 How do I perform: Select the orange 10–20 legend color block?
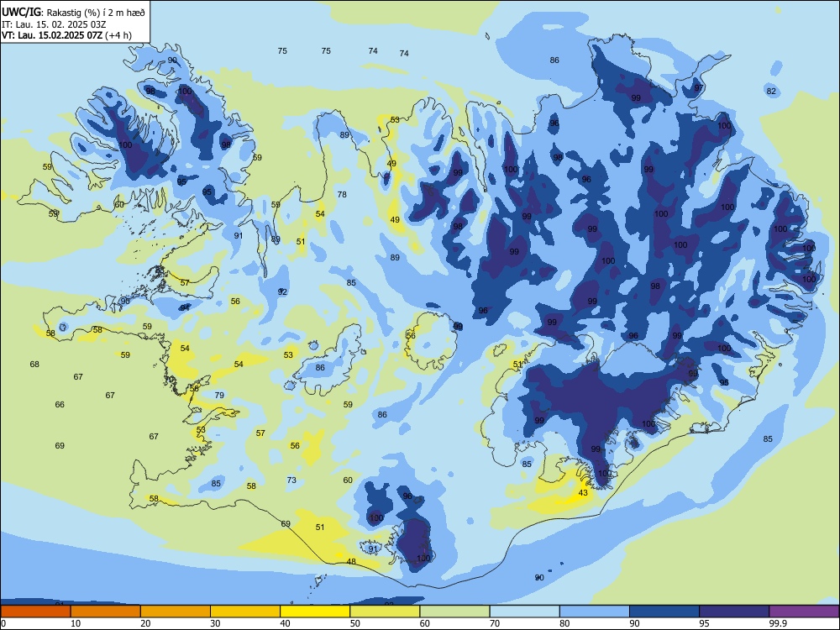click(x=106, y=612)
